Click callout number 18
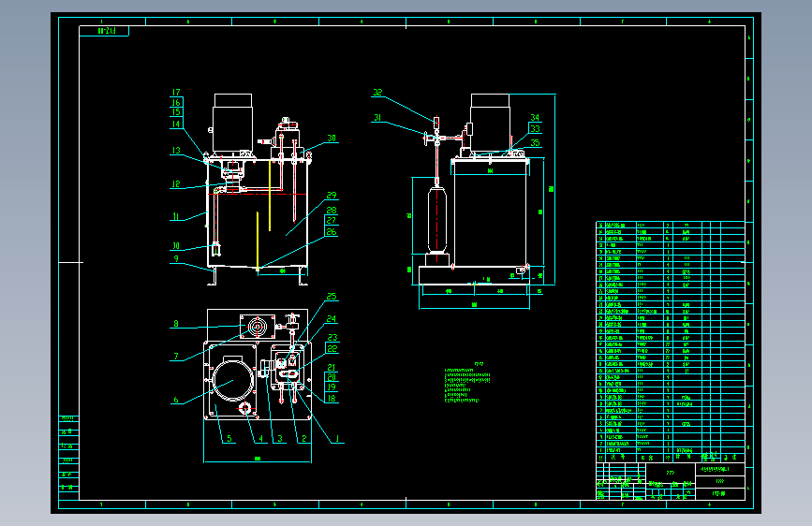The image size is (812, 526). 332,398
